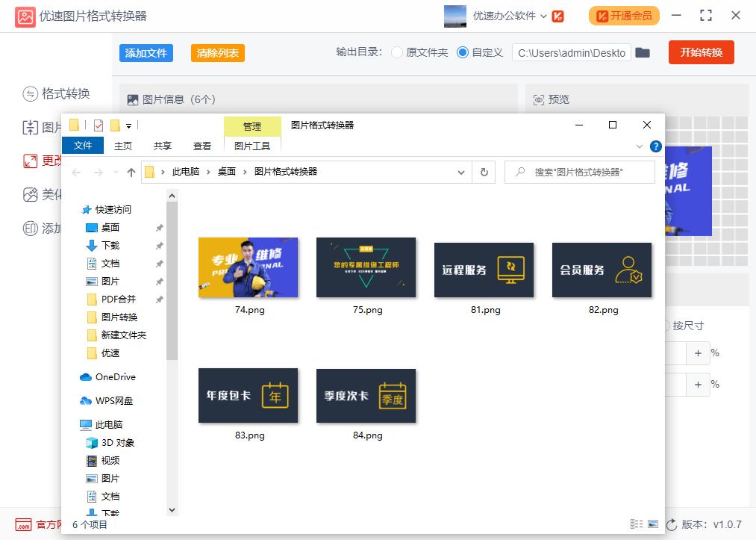Click the 添加文件 button

tap(146, 53)
